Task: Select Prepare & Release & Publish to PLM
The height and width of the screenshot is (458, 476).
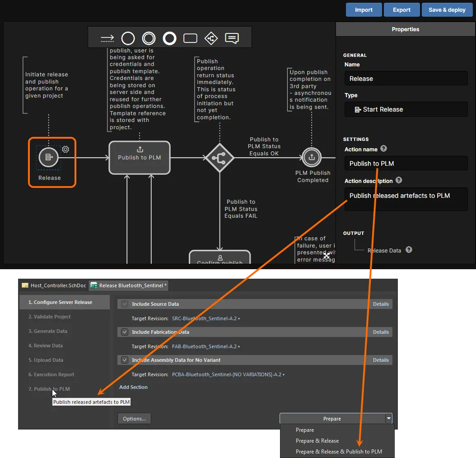Action: [338, 451]
